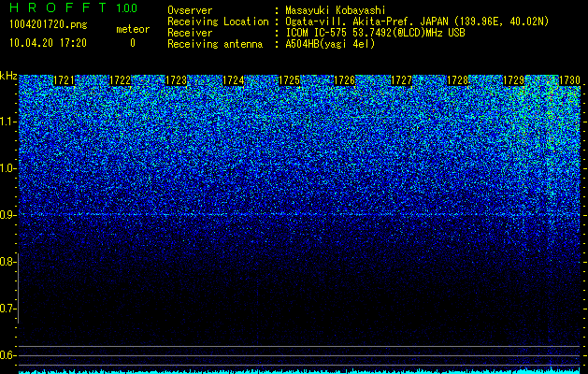The image size is (588, 374).
Task: Click the date stamp 10.04.20 17:20
Action: pos(48,43)
